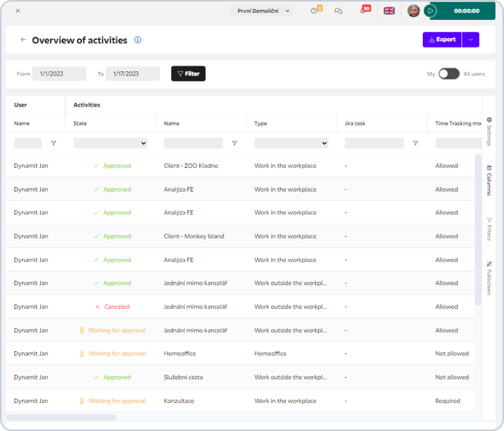Select the Služební cesta activity
The height and width of the screenshot is (431, 504).
(x=183, y=377)
